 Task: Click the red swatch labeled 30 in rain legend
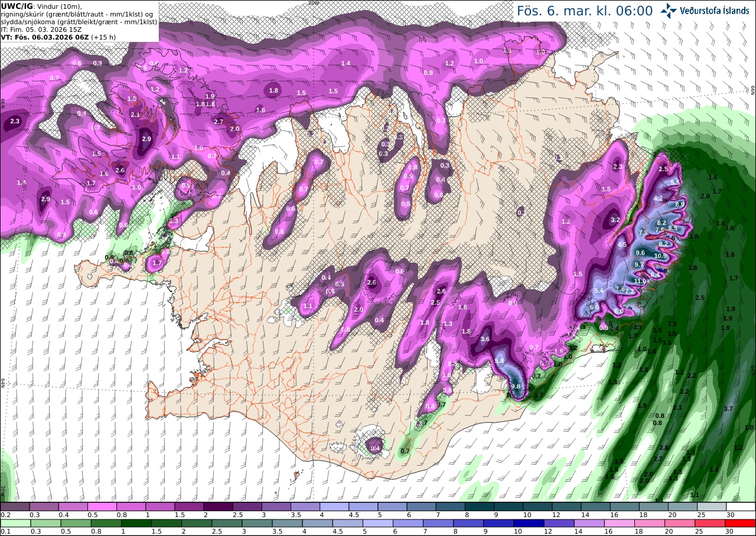[x=741, y=523]
